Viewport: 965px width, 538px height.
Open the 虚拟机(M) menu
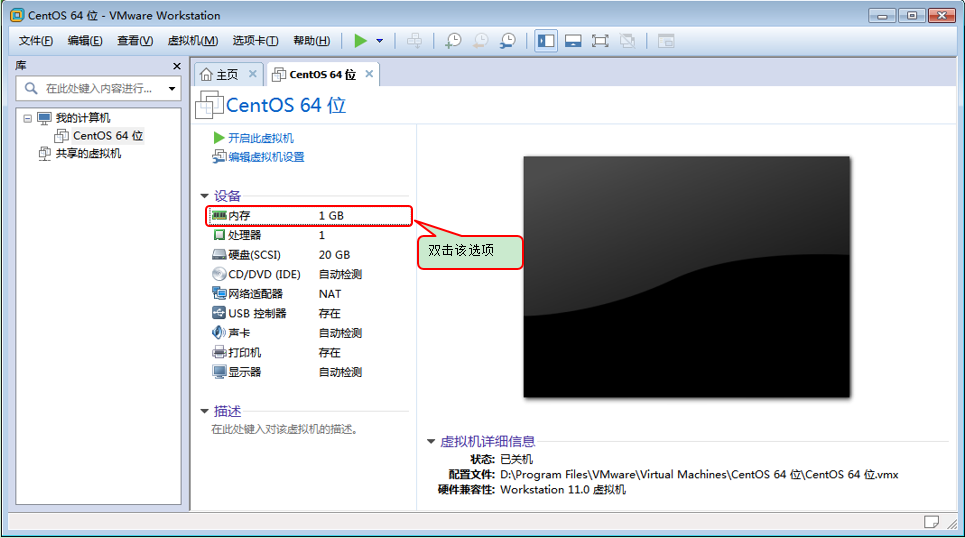point(193,41)
